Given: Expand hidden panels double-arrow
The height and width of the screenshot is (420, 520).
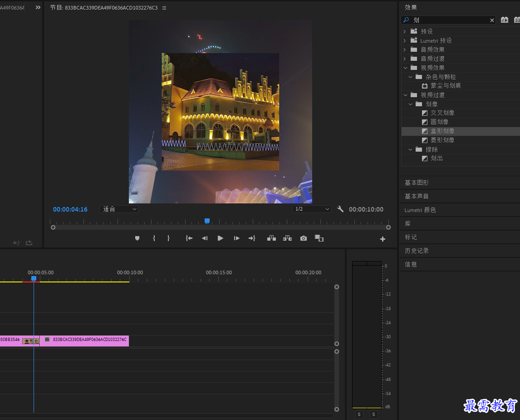Looking at the screenshot, I should pos(38,7).
